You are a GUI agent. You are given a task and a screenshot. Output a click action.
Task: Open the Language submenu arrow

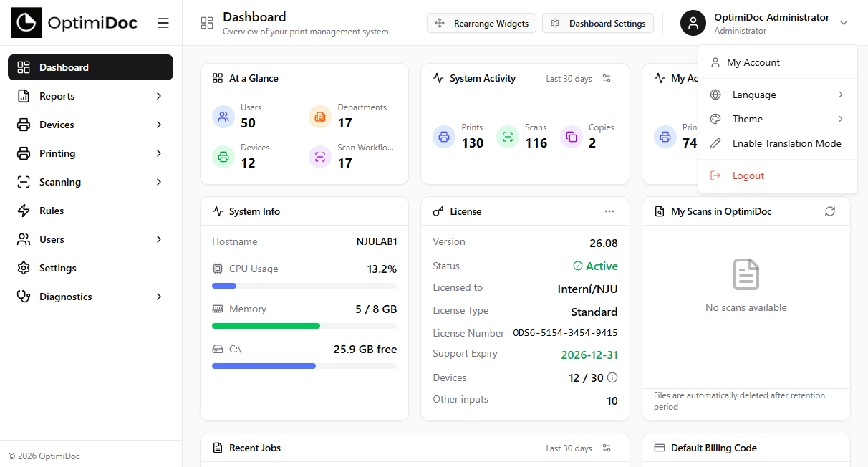pyautogui.click(x=841, y=95)
